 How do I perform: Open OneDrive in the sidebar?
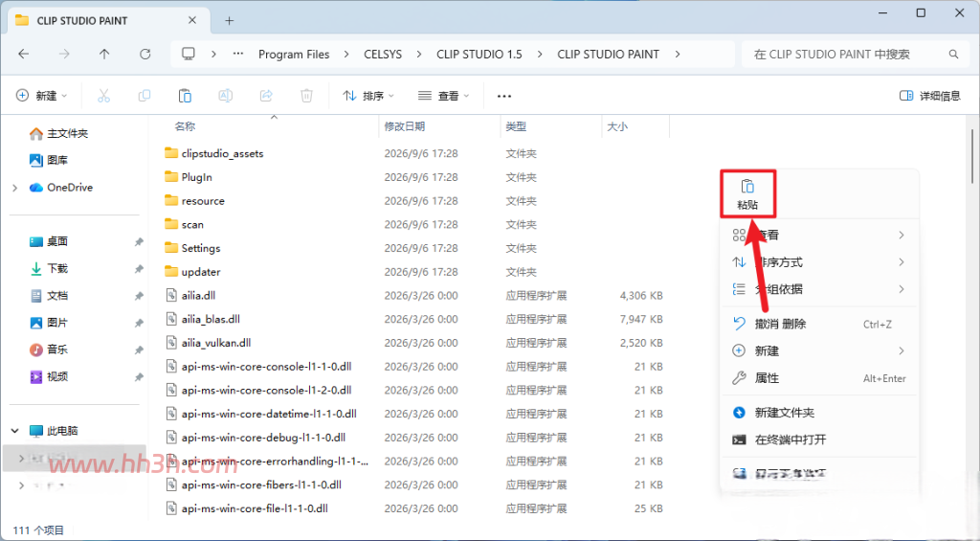pos(61,187)
